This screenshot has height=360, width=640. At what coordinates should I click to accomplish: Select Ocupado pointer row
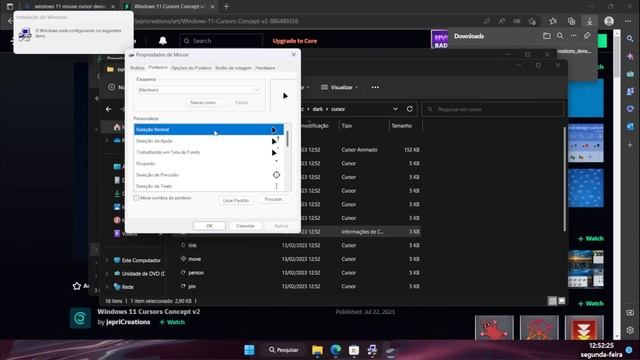pyautogui.click(x=209, y=163)
